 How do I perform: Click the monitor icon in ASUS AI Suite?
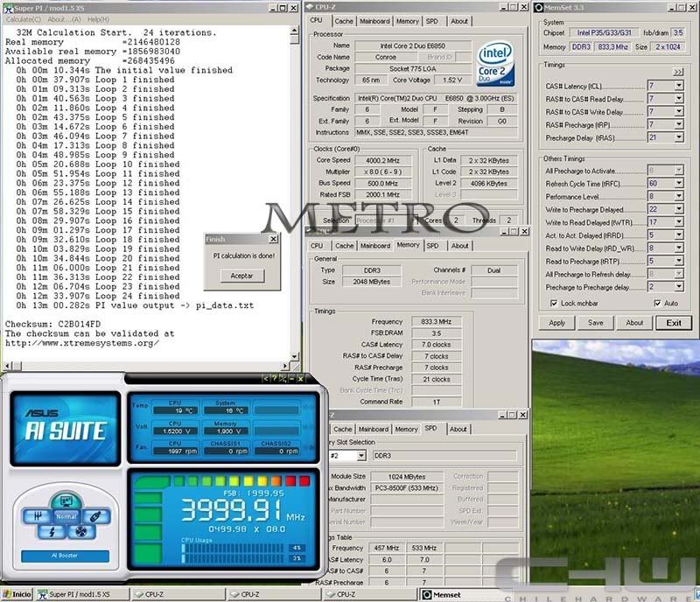tap(66, 501)
